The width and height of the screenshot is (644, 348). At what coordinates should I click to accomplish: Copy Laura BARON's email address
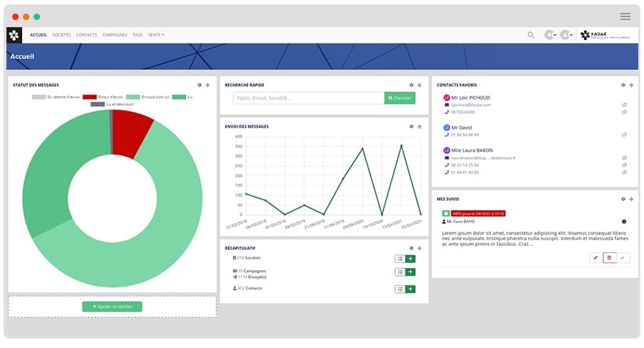tap(624, 158)
